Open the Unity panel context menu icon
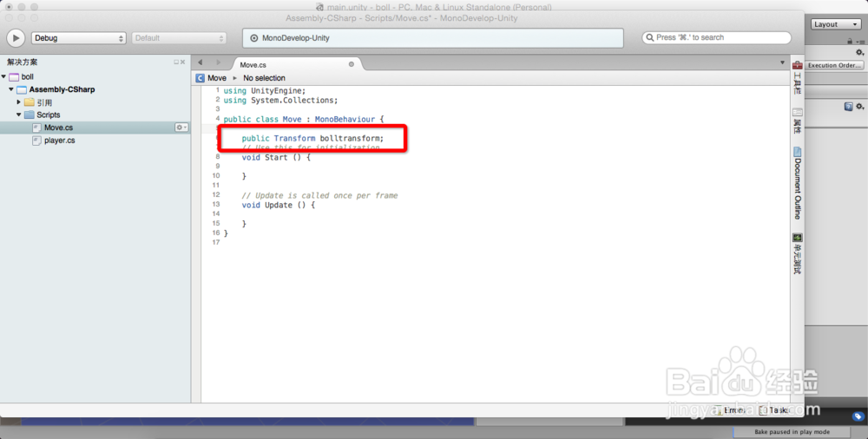This screenshot has height=439, width=868. tap(861, 42)
